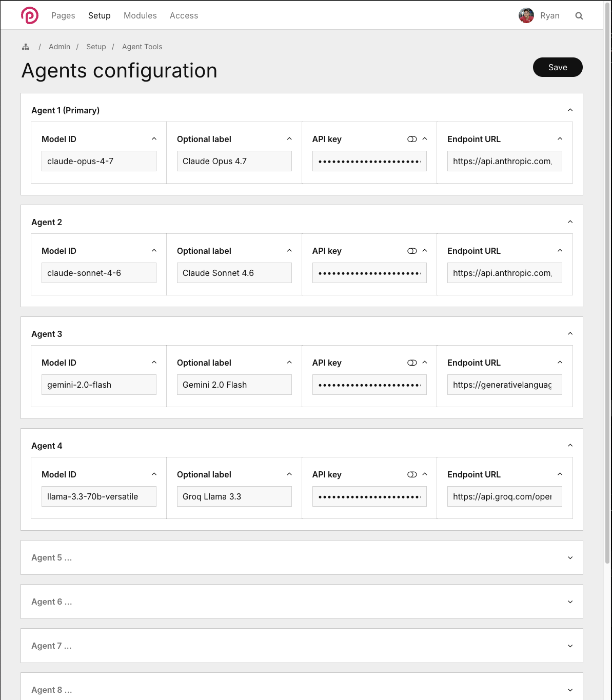Click Ryan's user avatar
This screenshot has height=700, width=612.
(526, 16)
